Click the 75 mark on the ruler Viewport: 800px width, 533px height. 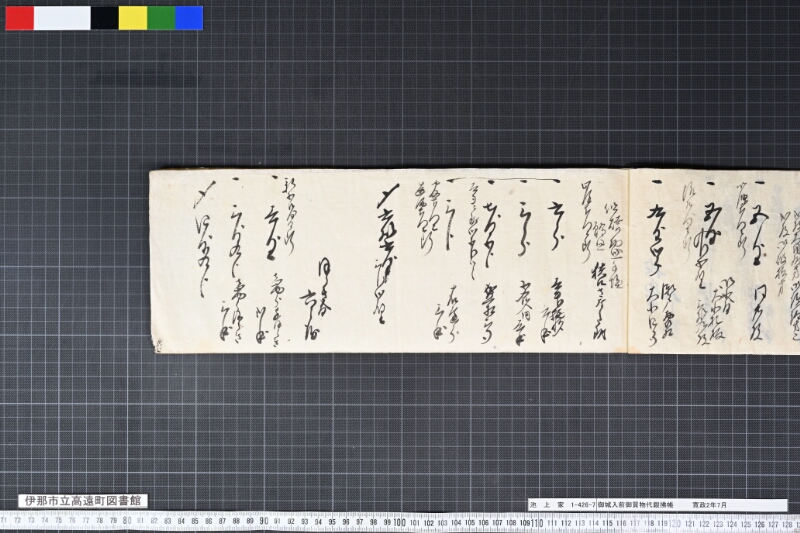click(58, 520)
